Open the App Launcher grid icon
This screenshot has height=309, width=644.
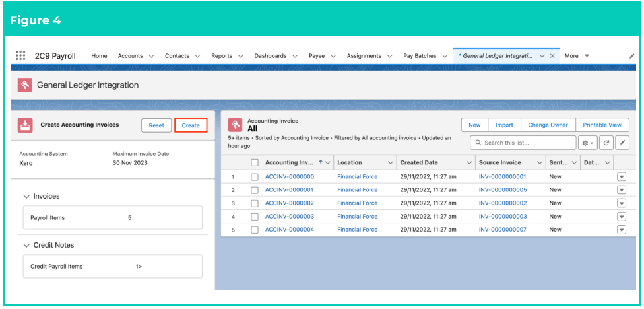[x=20, y=56]
